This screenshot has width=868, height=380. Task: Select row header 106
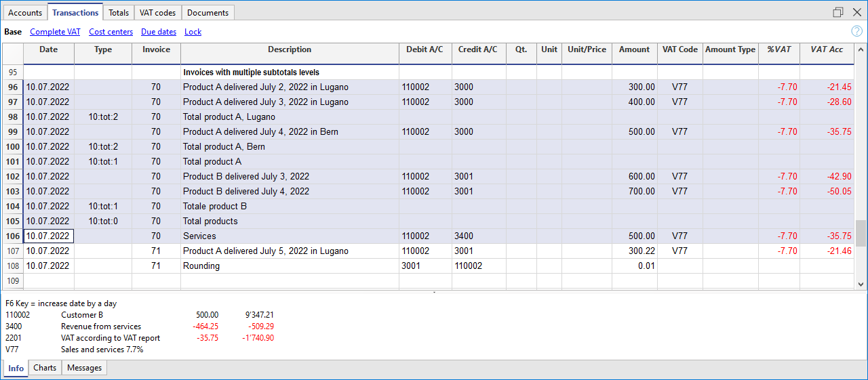pyautogui.click(x=13, y=236)
